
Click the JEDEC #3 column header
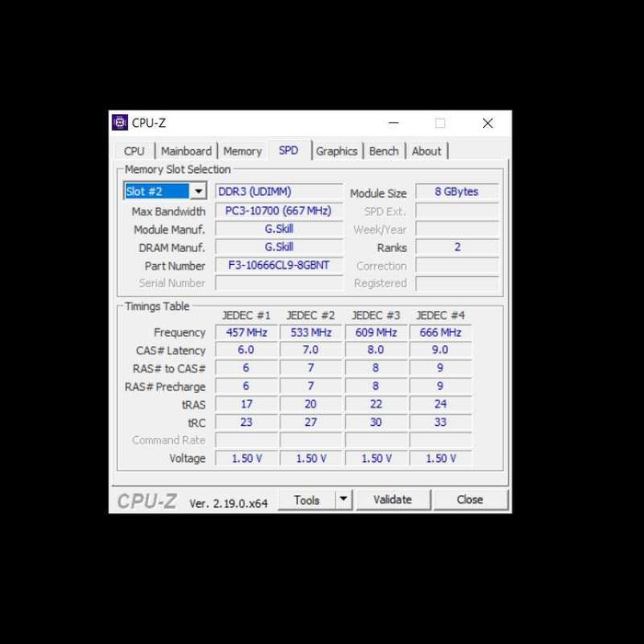click(375, 316)
